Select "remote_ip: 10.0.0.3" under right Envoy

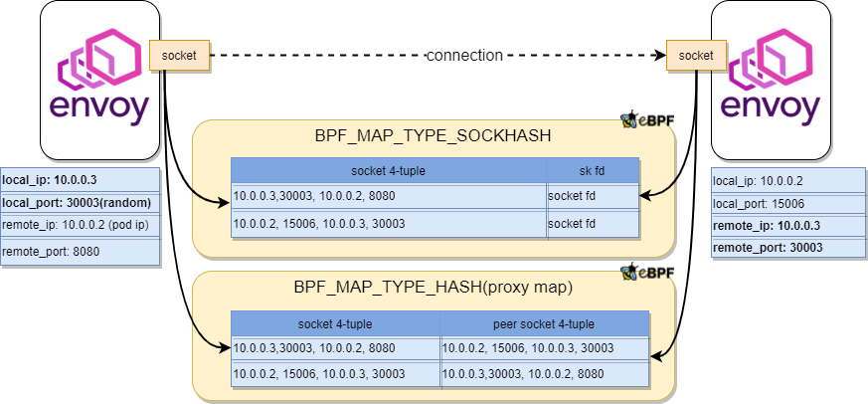coord(788,226)
